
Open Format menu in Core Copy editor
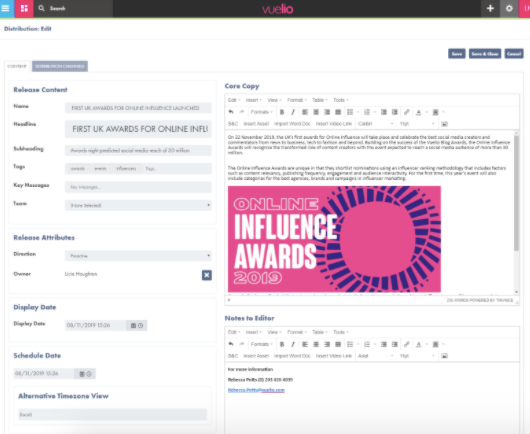point(297,100)
